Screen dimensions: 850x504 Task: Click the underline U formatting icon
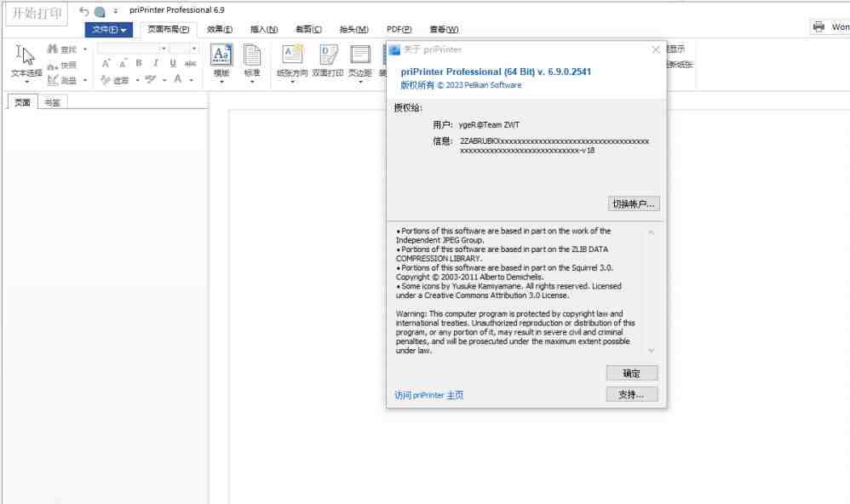175,61
